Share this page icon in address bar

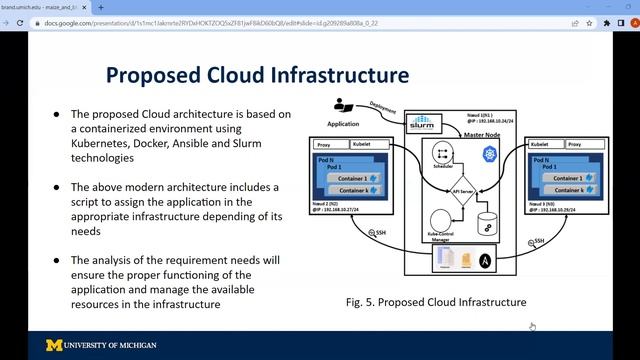coord(575,24)
